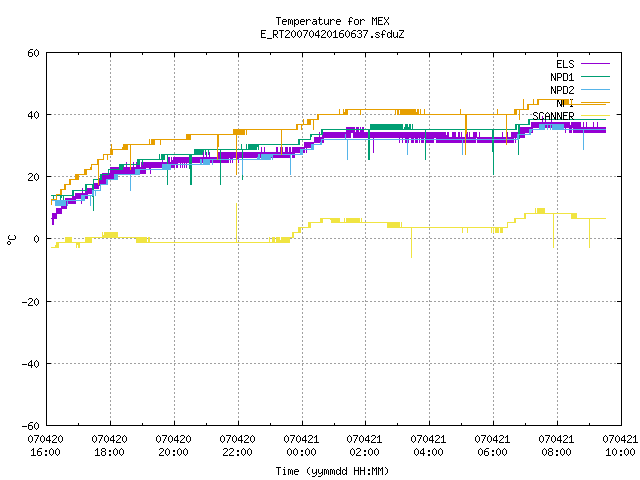
Task: Click the y-axis label -60
Action: (31, 426)
